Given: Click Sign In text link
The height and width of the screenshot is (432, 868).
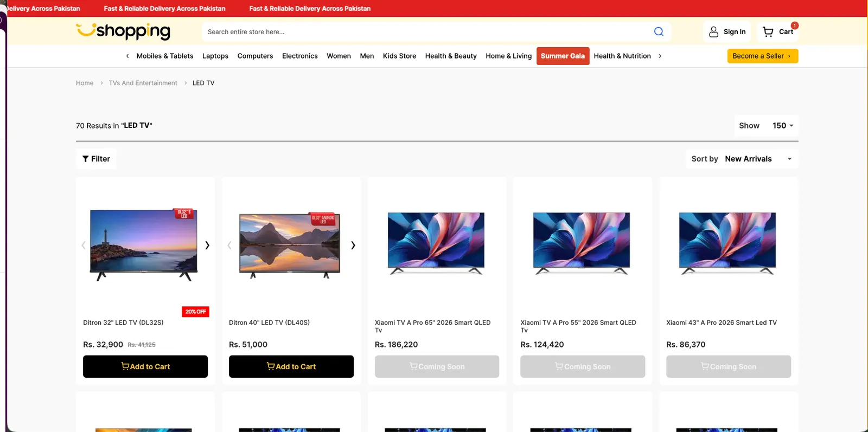Looking at the screenshot, I should 735,32.
